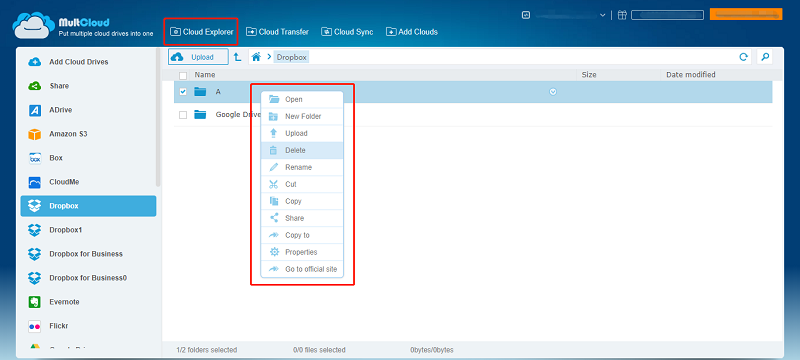
Task: Click the CloudMe icon
Action: 34,182
